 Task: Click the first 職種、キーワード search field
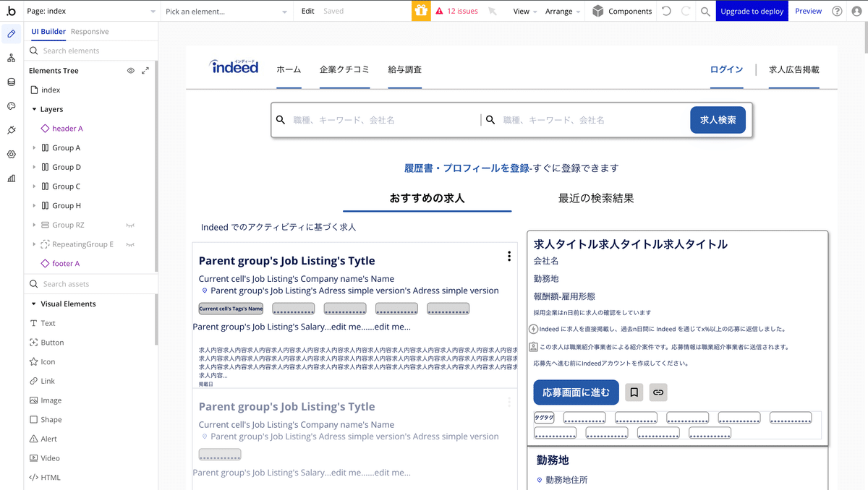[x=376, y=120]
